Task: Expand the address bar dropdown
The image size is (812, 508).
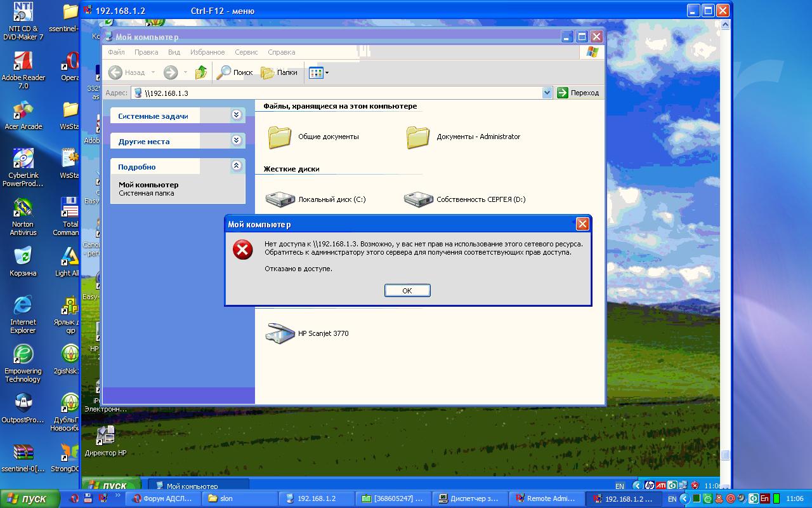Action: click(x=547, y=93)
